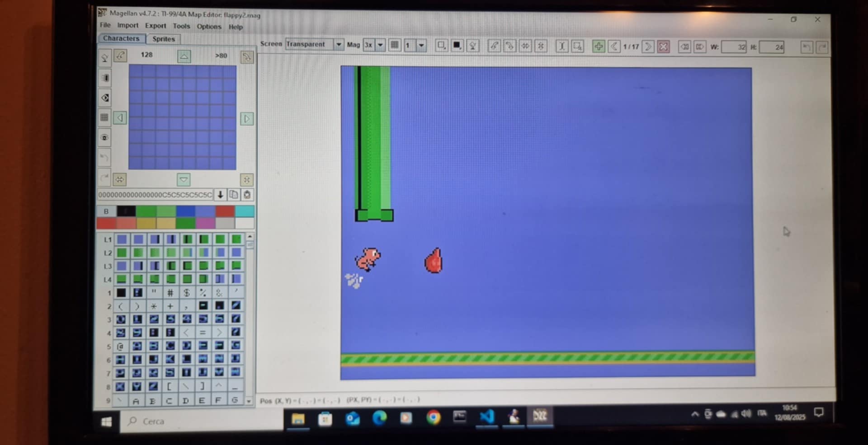Click the character list scrollbar up arrow

250,237
